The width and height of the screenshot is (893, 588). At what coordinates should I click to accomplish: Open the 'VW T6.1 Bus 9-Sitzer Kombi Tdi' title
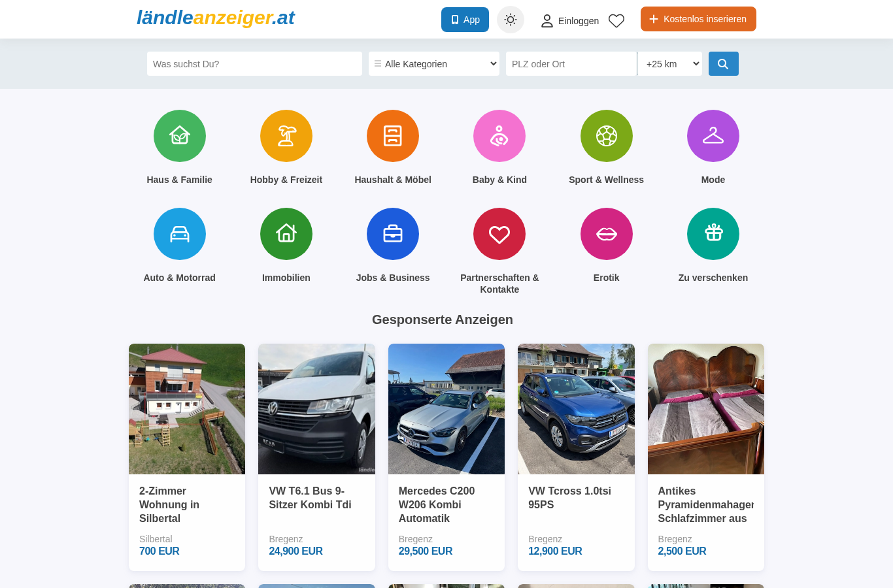(310, 498)
